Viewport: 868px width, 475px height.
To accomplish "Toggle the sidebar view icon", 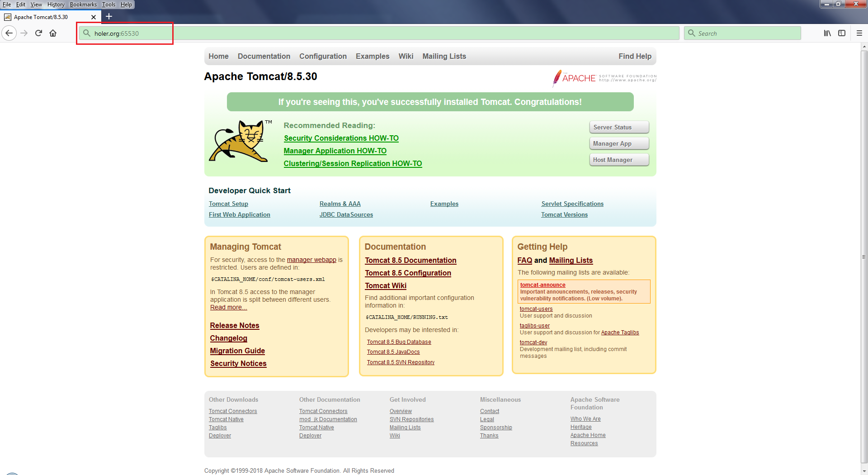I will 842,33.
